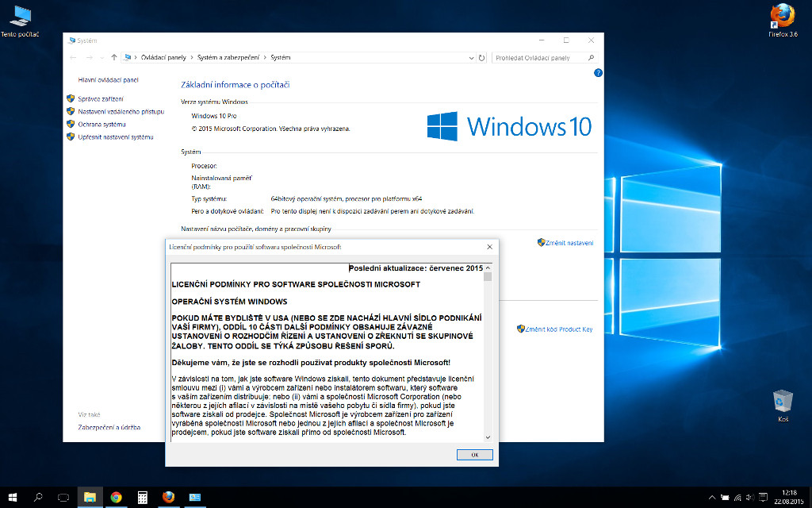The height and width of the screenshot is (508, 812).
Task: Open the Koš recycle bin icon
Action: pyautogui.click(x=783, y=406)
